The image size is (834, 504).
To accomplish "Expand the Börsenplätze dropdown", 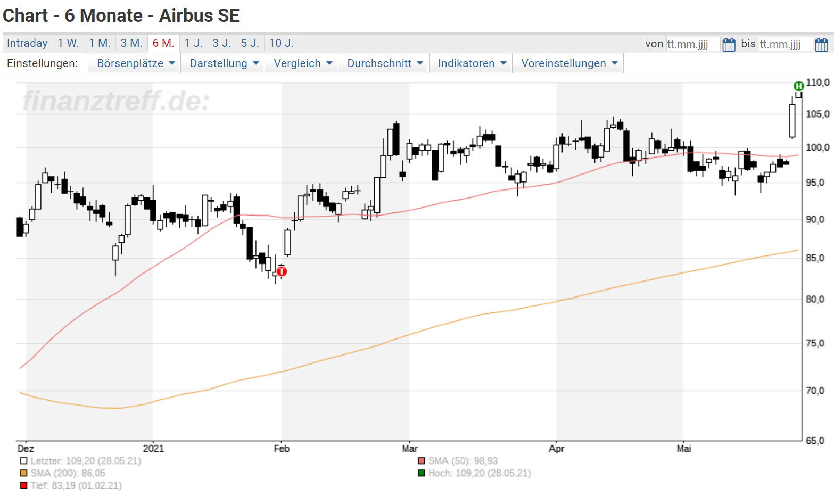I will [x=136, y=63].
